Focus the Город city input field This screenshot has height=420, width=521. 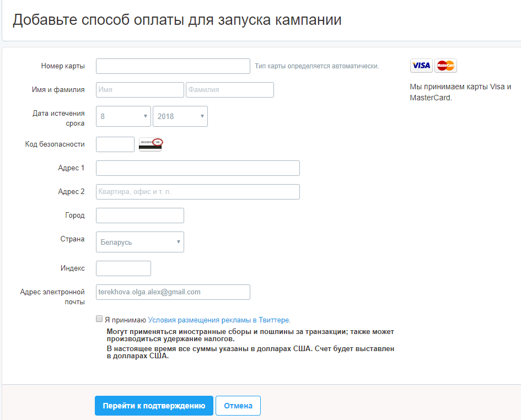(140, 216)
